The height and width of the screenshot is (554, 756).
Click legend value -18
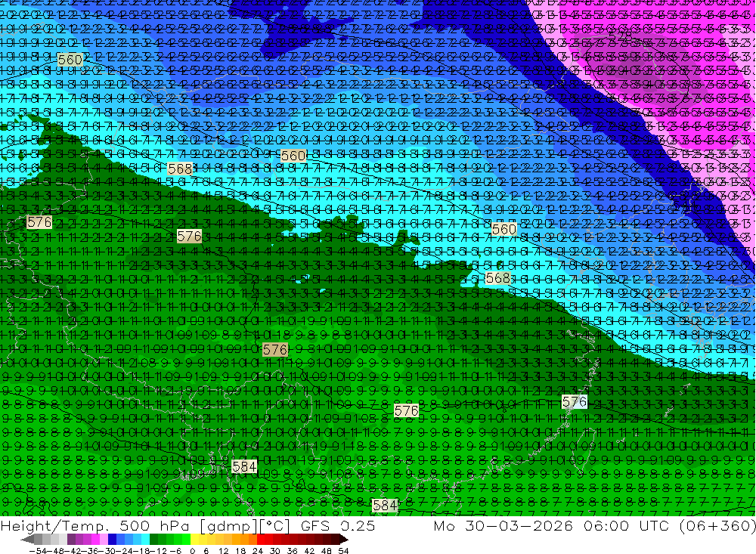(141, 551)
